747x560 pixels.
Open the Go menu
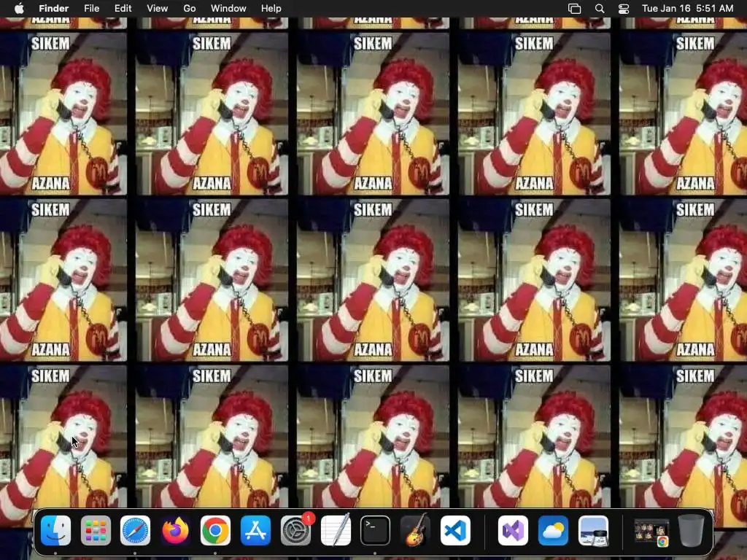190,8
